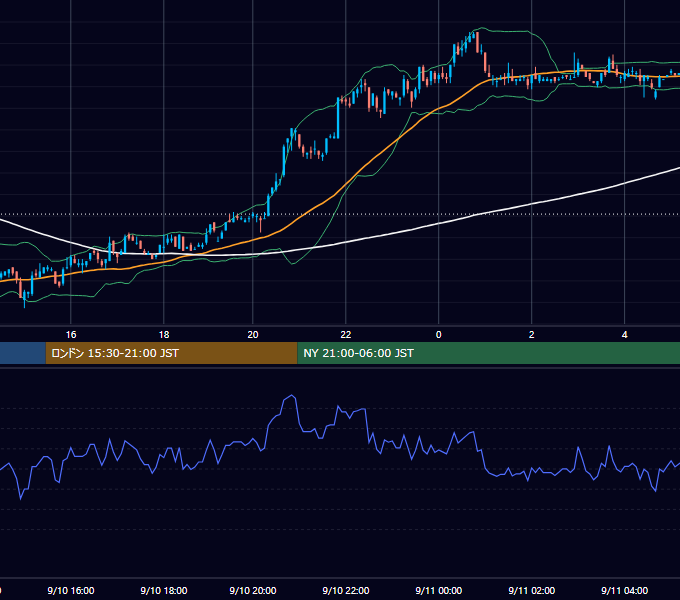Click the '9/11 02:00' date label
The image size is (680, 600).
click(x=532, y=590)
